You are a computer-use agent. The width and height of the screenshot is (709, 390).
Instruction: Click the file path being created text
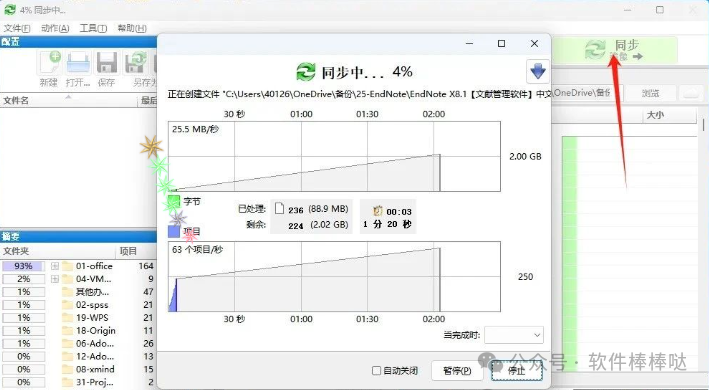point(359,94)
